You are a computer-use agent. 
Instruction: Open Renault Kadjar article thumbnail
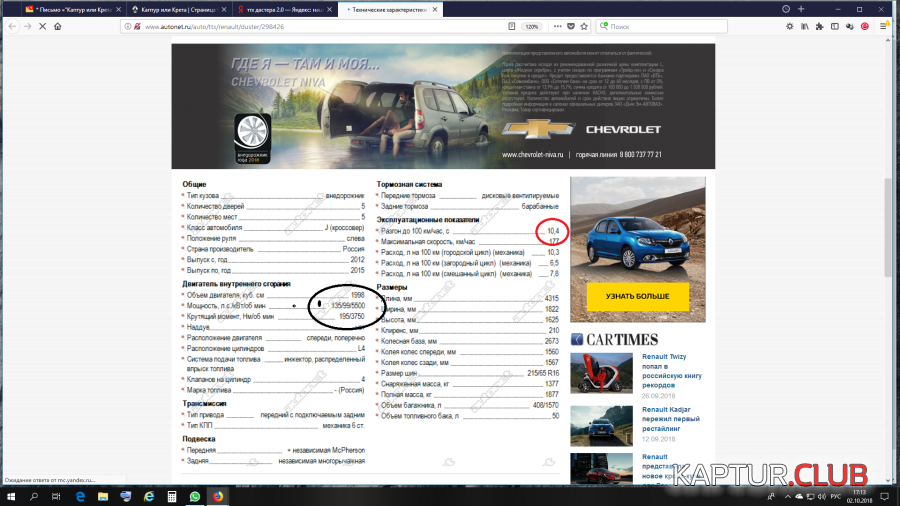[x=602, y=426]
